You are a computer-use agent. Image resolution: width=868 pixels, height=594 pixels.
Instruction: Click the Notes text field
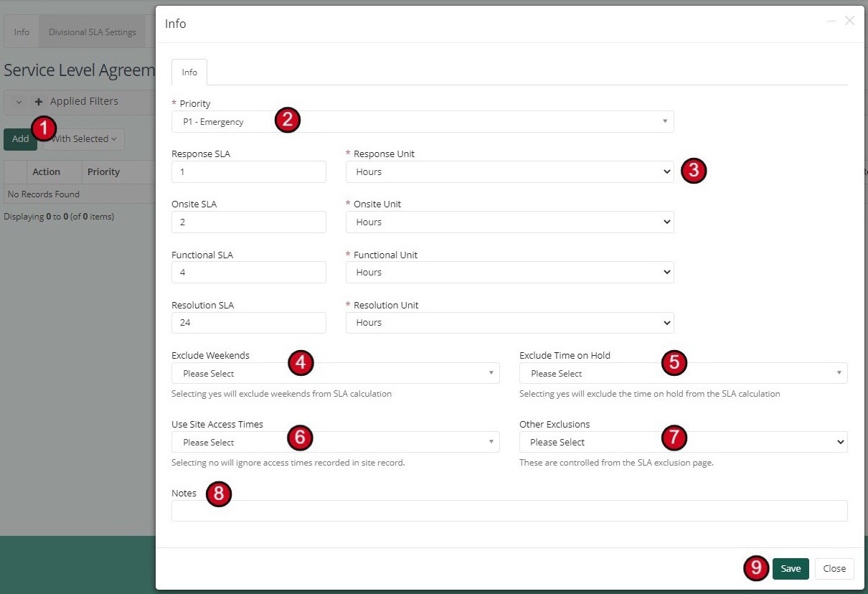[509, 511]
